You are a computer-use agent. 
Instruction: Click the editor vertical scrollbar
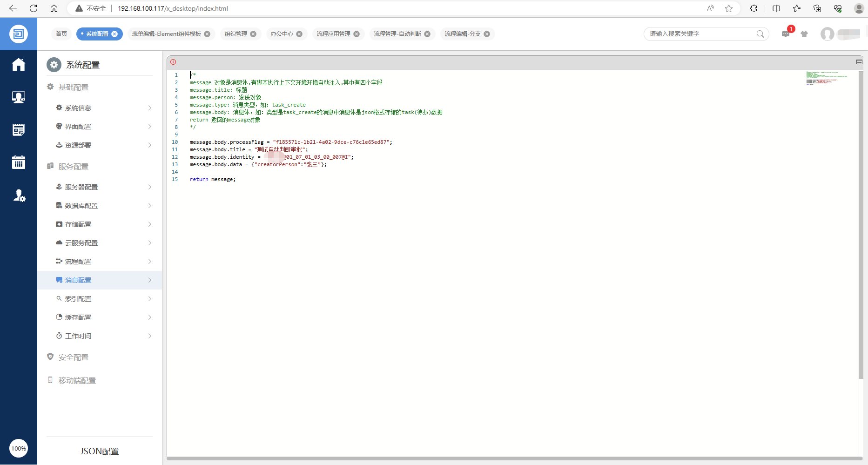click(861, 225)
